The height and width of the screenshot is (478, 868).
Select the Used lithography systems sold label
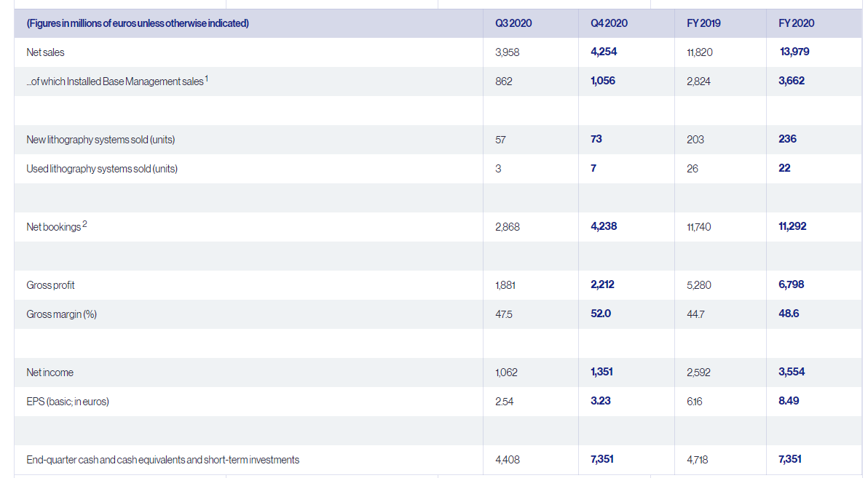point(102,169)
